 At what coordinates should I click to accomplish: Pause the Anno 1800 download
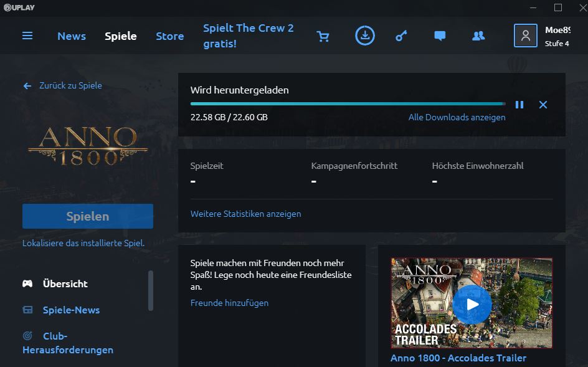(519, 105)
